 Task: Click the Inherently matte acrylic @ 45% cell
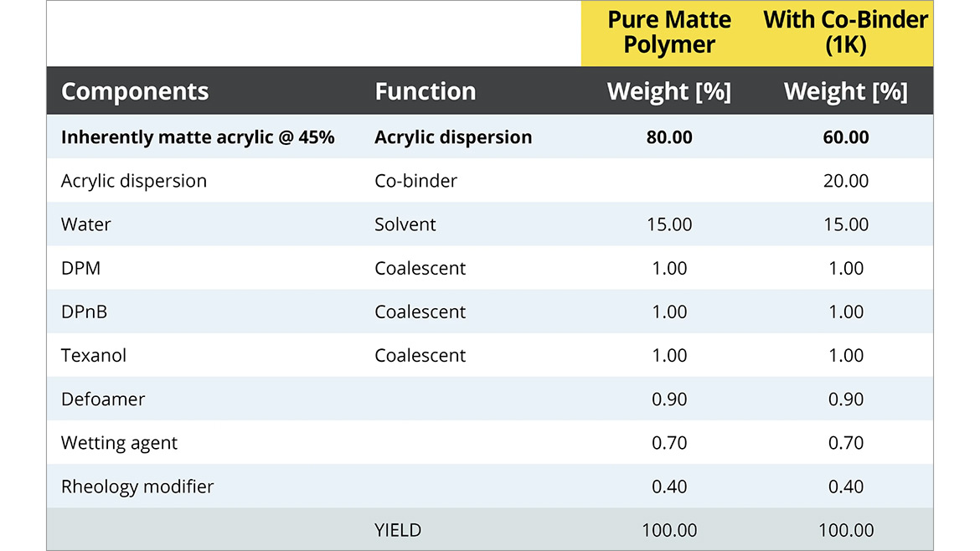pyautogui.click(x=198, y=137)
